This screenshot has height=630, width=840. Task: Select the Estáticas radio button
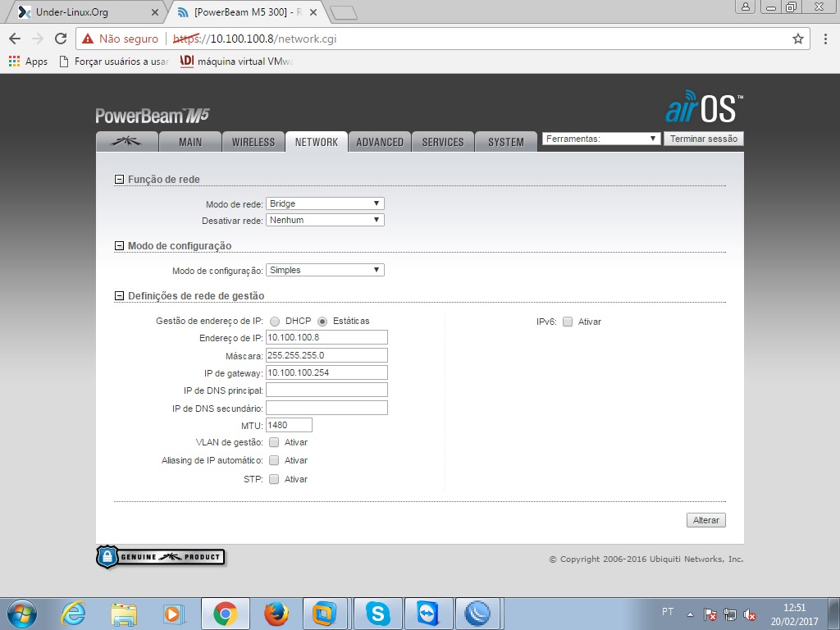pyautogui.click(x=322, y=322)
